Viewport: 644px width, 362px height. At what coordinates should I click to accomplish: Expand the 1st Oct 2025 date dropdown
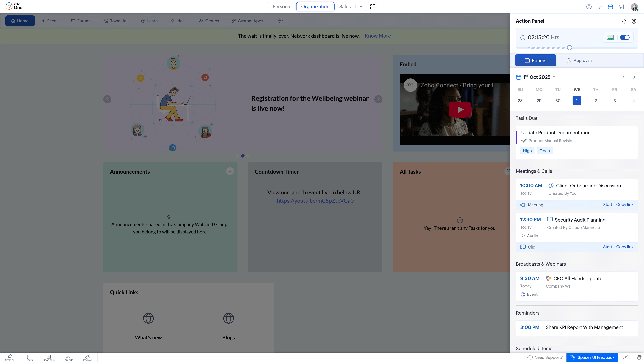point(554,77)
